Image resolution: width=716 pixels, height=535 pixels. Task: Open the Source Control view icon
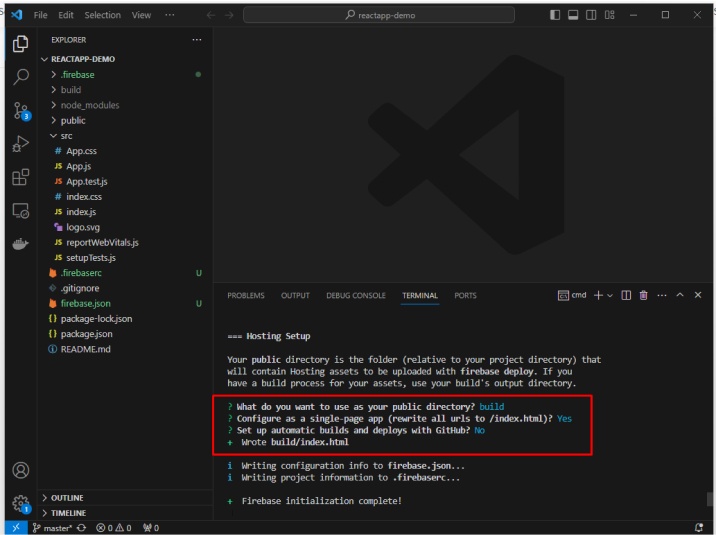(x=21, y=111)
